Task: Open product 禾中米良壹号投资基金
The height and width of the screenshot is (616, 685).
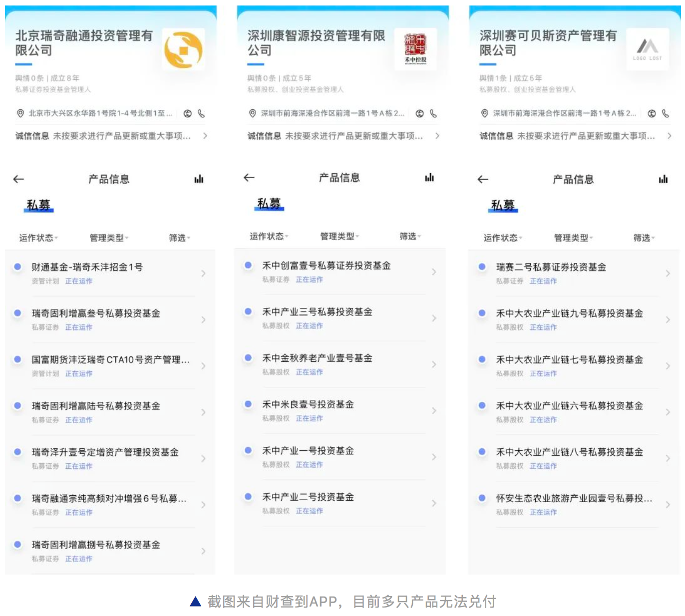Action: click(340, 411)
